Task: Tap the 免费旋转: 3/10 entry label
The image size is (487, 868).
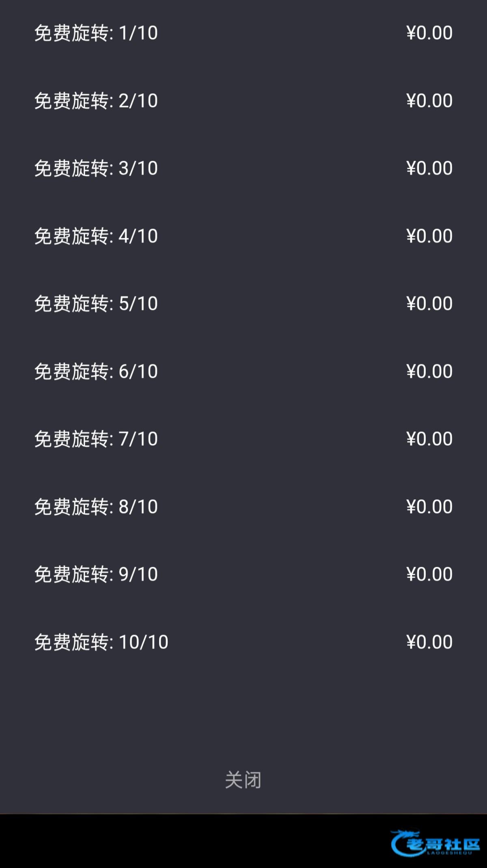Action: (x=96, y=168)
